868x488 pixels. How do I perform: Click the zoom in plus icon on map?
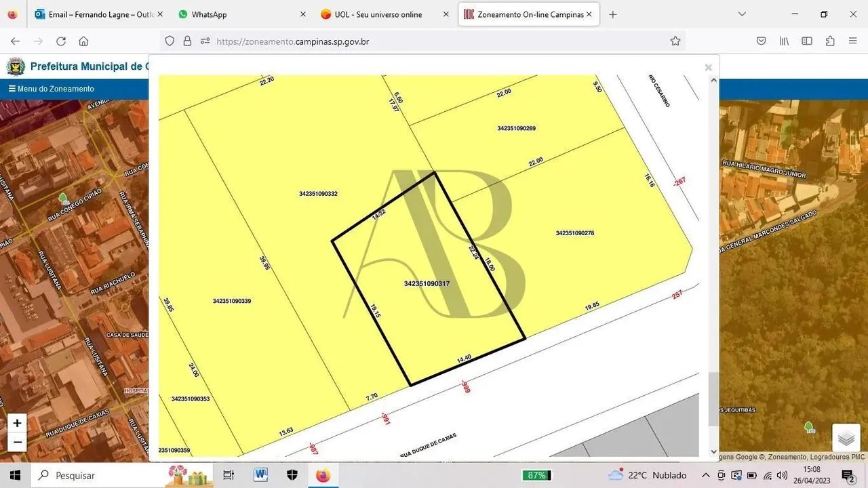click(x=17, y=422)
